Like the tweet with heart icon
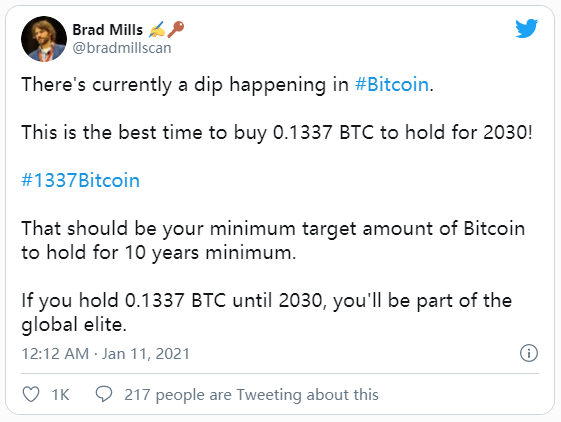This screenshot has width=561, height=422. click(31, 395)
